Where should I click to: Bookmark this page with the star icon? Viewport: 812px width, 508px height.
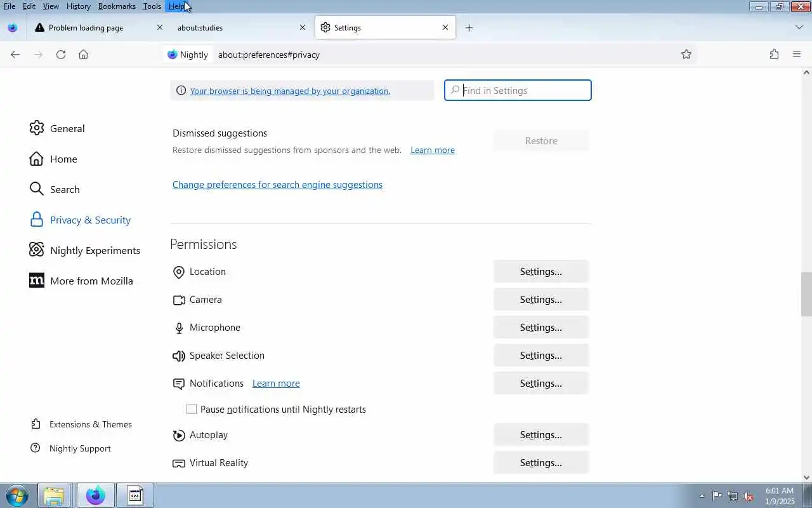pyautogui.click(x=686, y=55)
